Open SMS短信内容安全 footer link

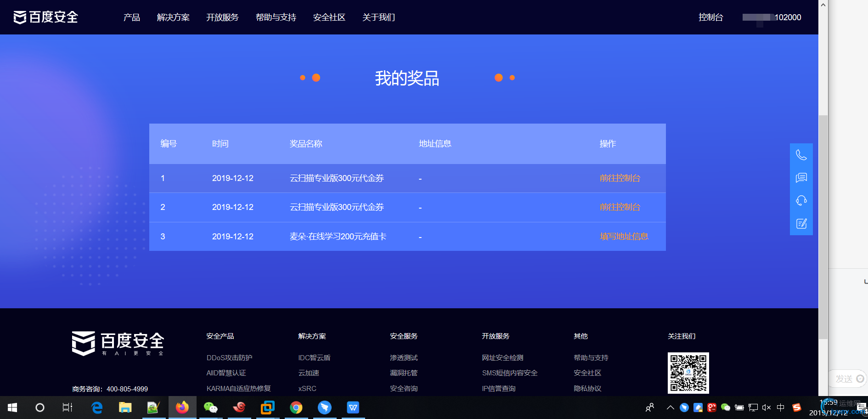510,373
